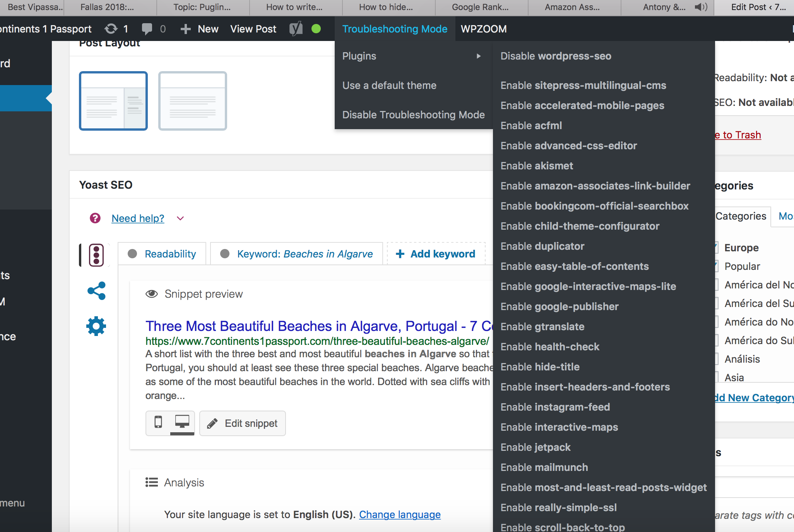Click the audio speaker icon on Antony tab
Screen dimensions: 794x532
click(x=701, y=7)
